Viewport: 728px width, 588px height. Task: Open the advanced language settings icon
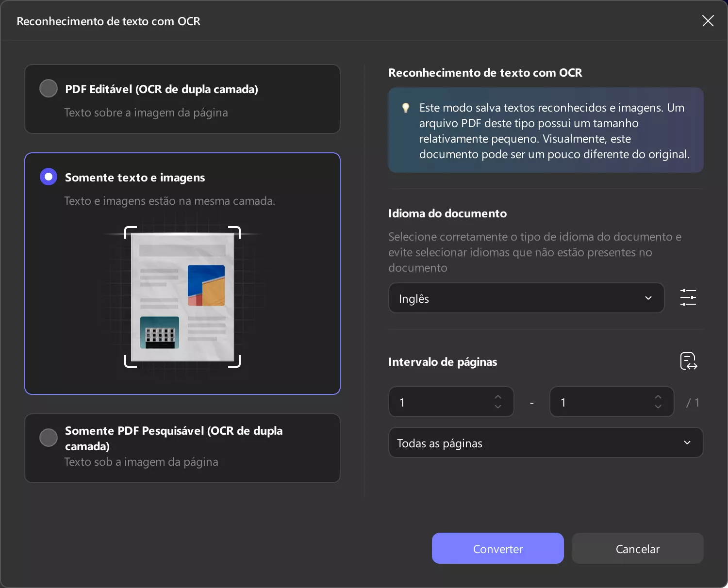[x=688, y=297]
